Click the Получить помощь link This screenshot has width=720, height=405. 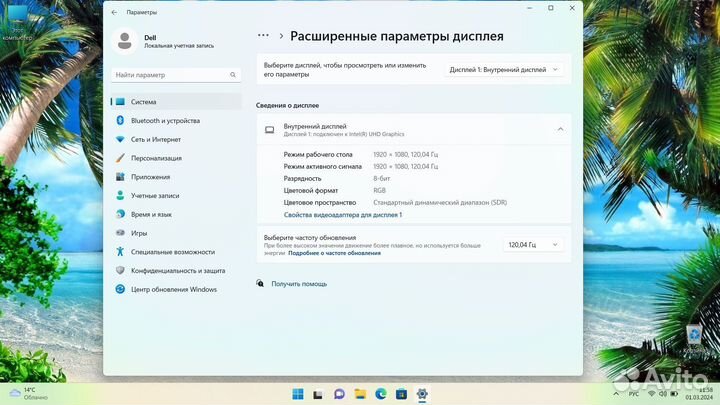[299, 284]
